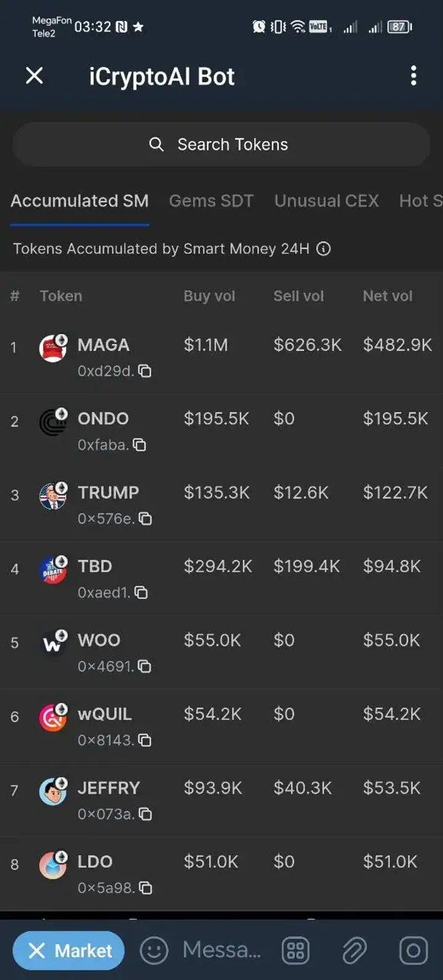Copy TRUMP contract address icon
The width and height of the screenshot is (443, 980).
(145, 519)
